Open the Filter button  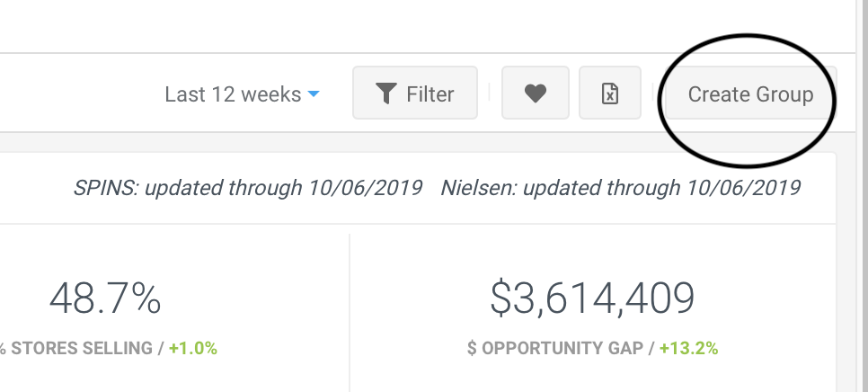tap(415, 93)
